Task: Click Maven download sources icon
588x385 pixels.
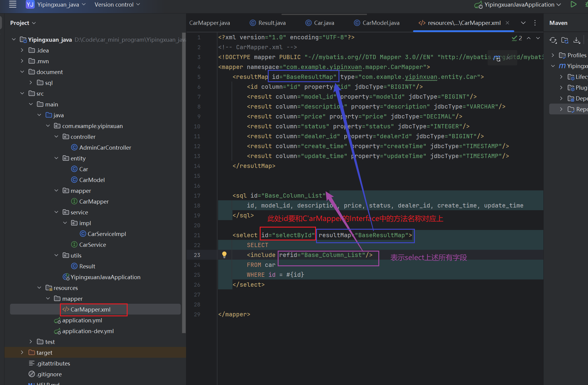Action: click(577, 40)
